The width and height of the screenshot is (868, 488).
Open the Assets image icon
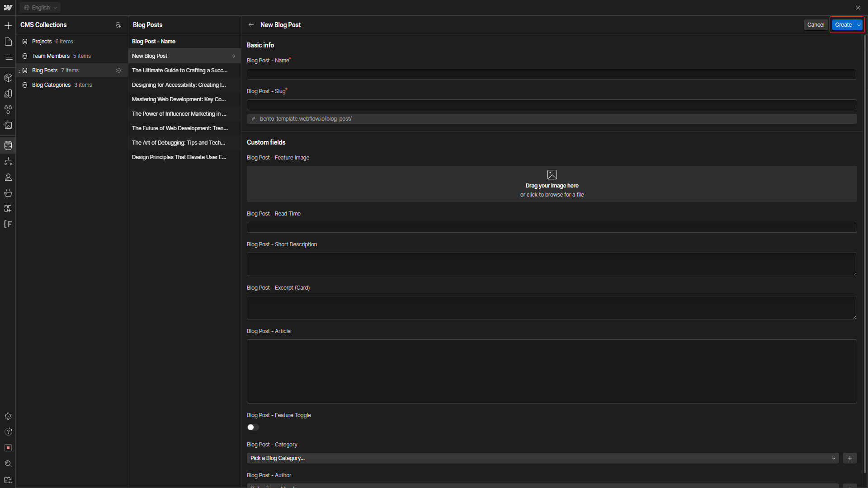coord(8,126)
